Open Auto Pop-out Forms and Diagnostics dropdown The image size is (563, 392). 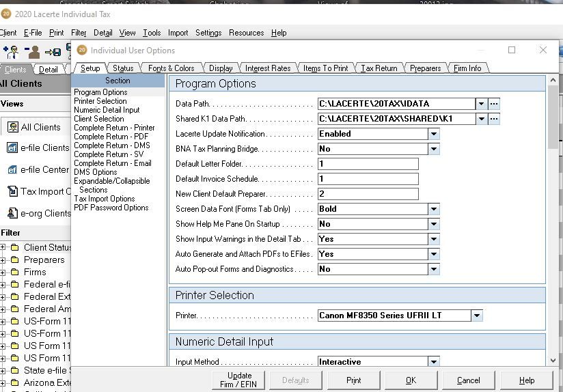[434, 269]
